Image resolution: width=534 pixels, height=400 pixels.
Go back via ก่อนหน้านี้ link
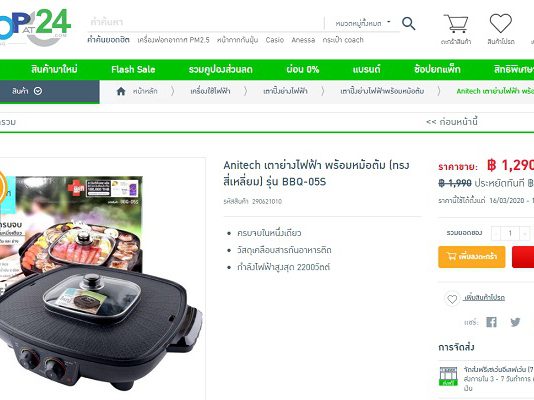[452, 122]
